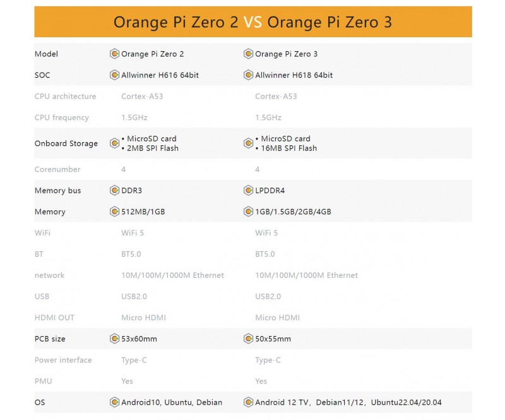Click the icon next to Orange Pi Zero 2 model
The height and width of the screenshot is (420, 505).
pyautogui.click(x=114, y=54)
